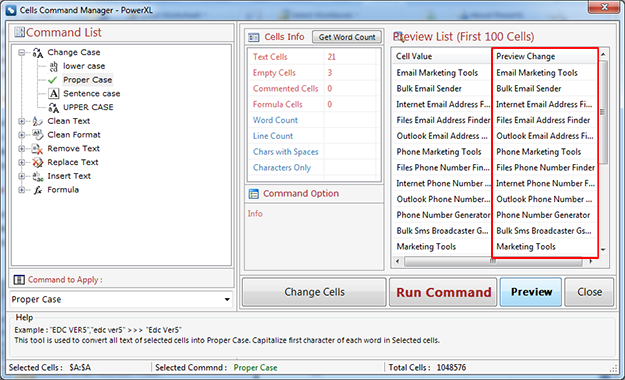Click the Line Count row
The height and width of the screenshot is (380, 625).
(313, 136)
